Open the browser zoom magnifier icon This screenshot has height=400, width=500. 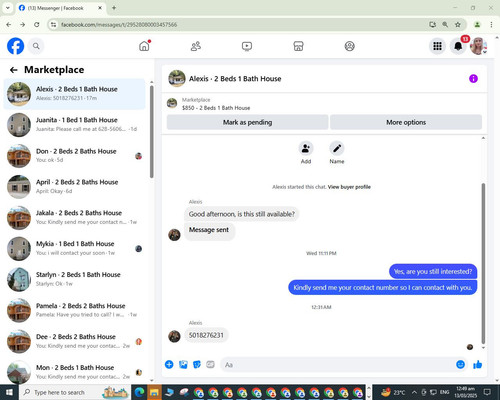(x=445, y=24)
